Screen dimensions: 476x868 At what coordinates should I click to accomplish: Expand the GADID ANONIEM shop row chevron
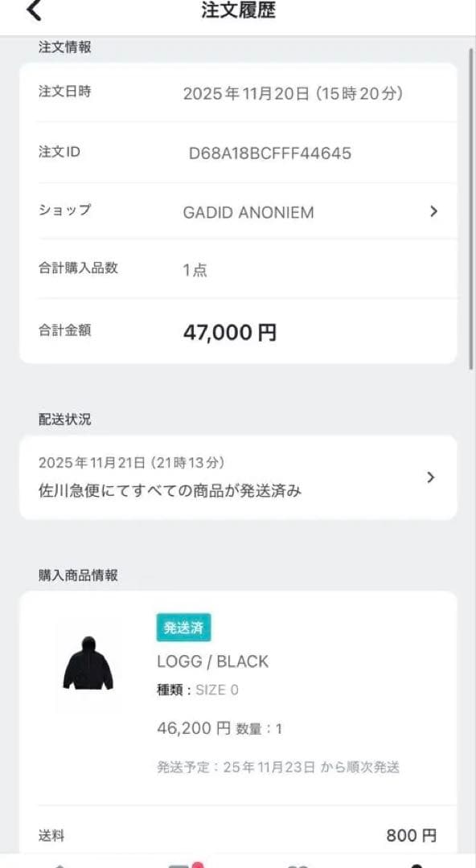click(x=433, y=211)
